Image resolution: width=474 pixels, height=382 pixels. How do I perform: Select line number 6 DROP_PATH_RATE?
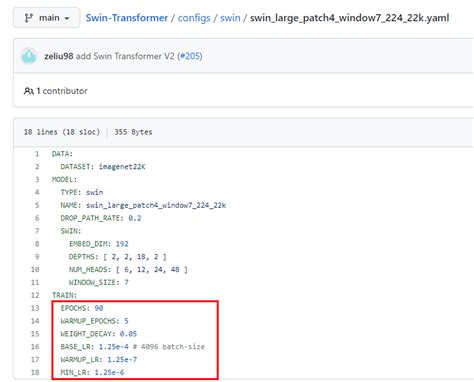37,218
